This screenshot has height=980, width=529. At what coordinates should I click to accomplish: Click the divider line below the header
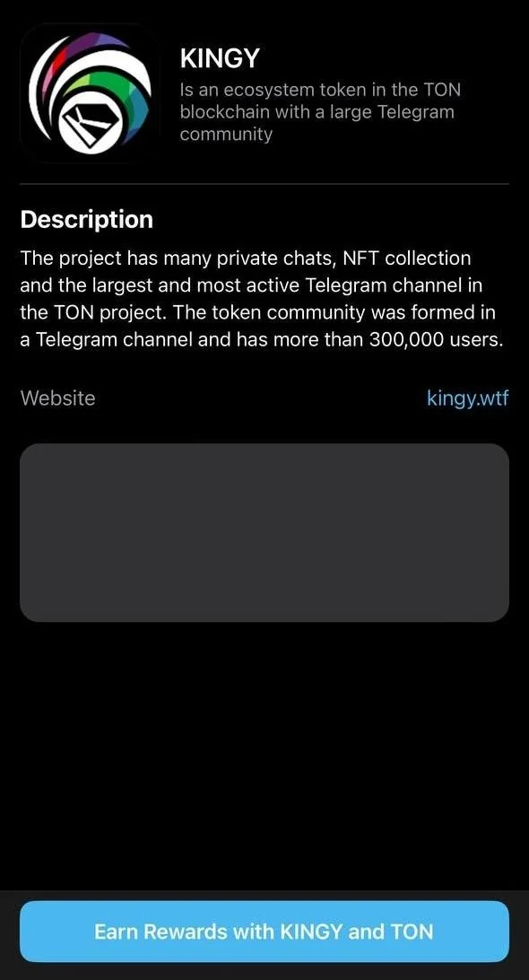(264, 184)
